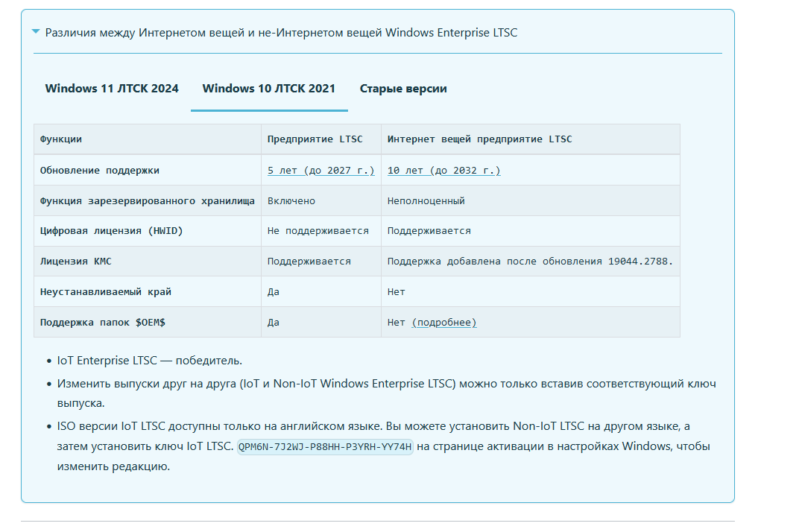Screen dimensions: 799x532
Task: Collapse the Windows Enterprise LTSC differences section
Action: 36,31
